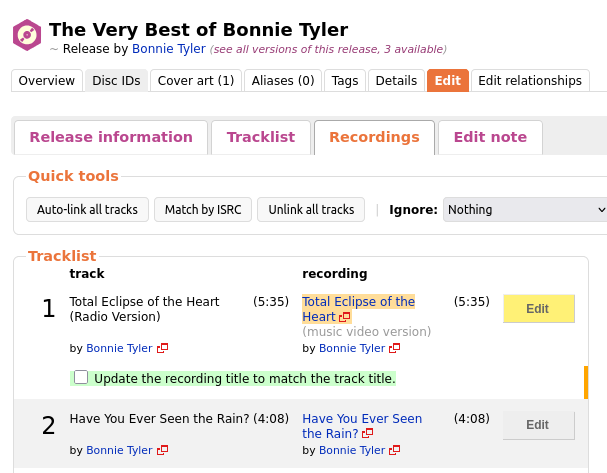Click Unlink all tracks button
607x473 pixels.
click(x=311, y=209)
